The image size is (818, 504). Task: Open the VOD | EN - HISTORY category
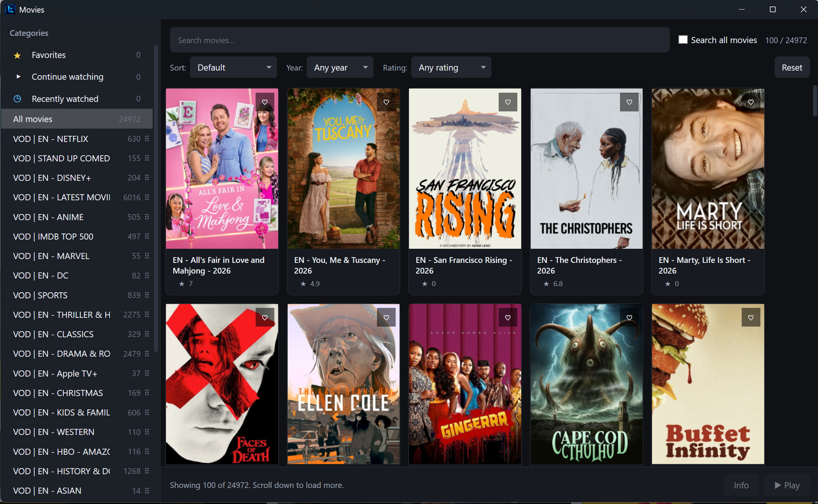(77, 471)
